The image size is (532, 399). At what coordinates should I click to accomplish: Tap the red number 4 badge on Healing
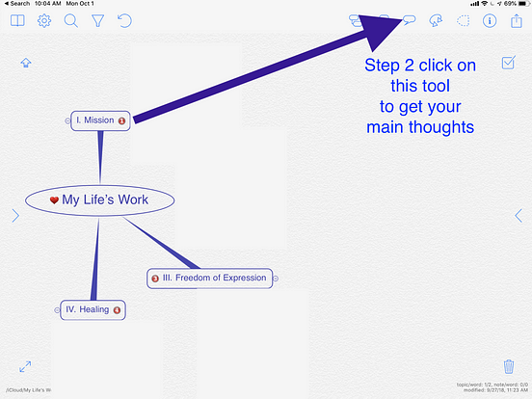(x=117, y=310)
